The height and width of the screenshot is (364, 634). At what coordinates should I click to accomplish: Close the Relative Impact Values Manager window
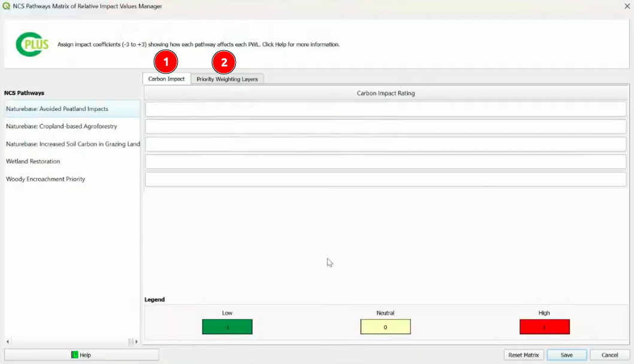(627, 6)
